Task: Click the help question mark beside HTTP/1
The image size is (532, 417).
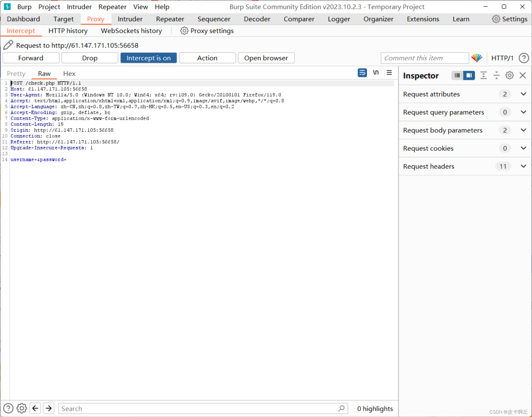Action: coord(524,58)
